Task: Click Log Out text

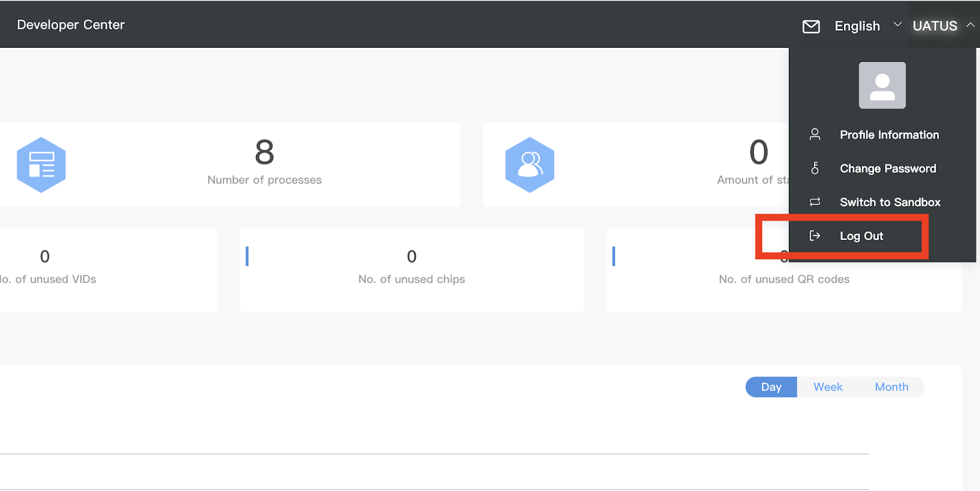Action: (x=861, y=236)
